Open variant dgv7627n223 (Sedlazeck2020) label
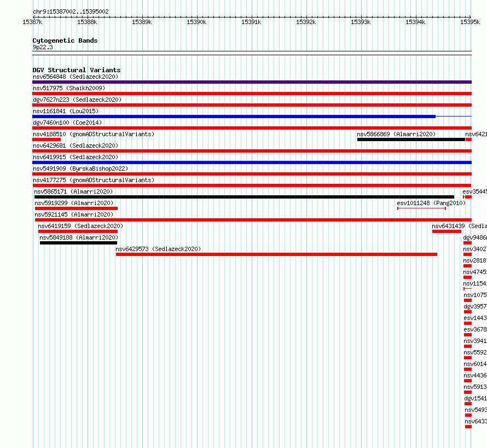This screenshot has height=448, width=487. point(77,100)
